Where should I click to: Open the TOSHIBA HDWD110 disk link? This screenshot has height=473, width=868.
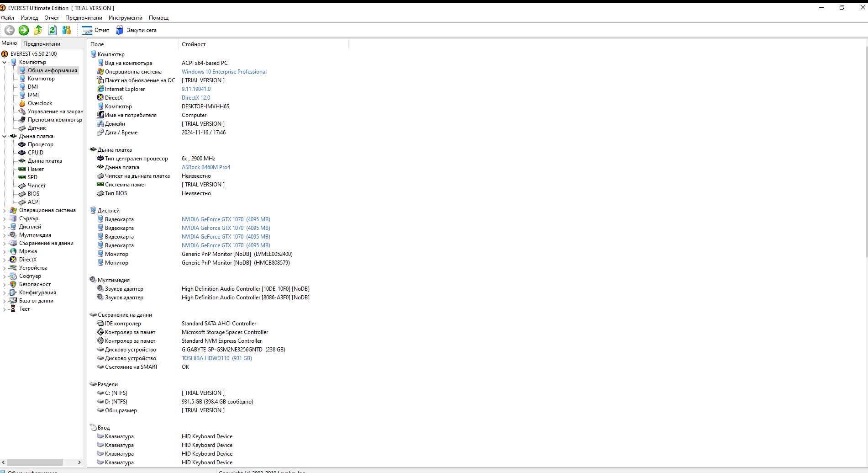217,358
